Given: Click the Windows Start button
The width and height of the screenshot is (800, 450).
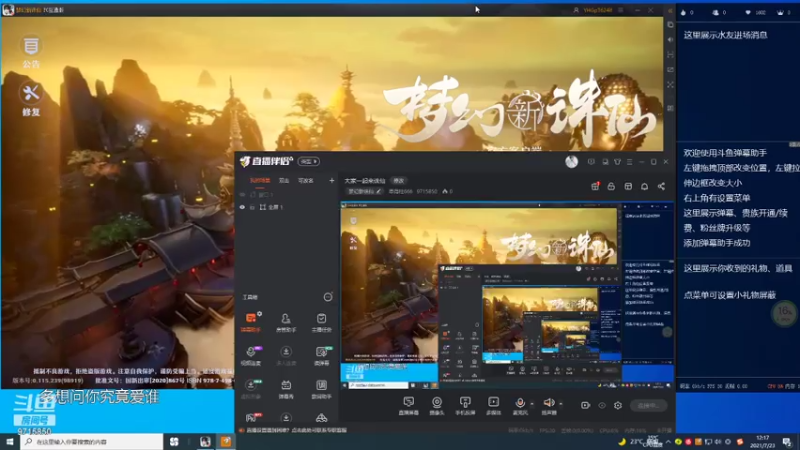Looking at the screenshot, I should click(10, 441).
